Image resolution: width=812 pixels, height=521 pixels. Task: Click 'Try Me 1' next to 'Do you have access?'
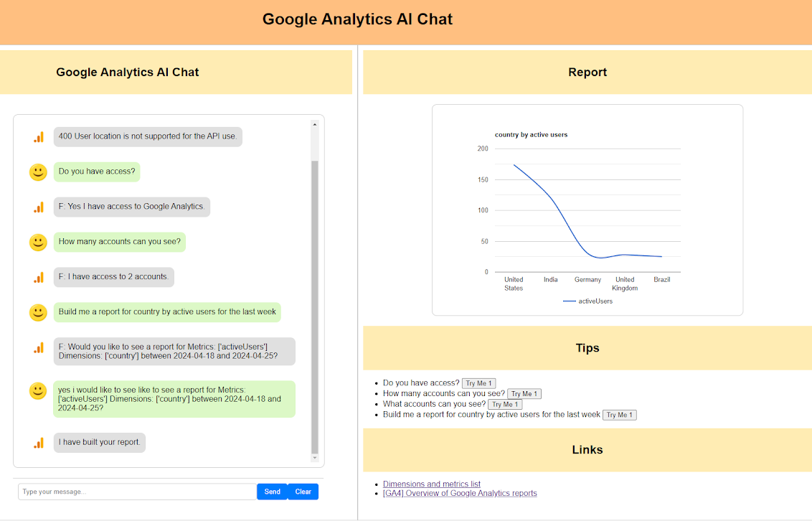point(478,383)
